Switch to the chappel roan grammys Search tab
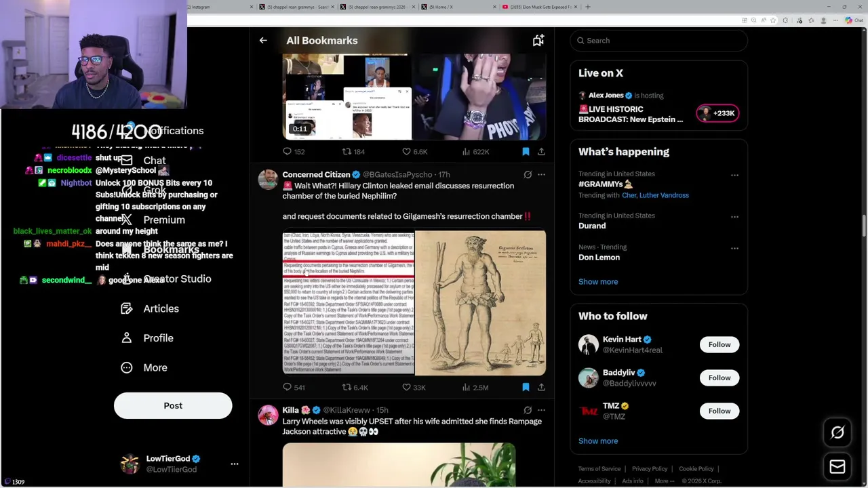This screenshot has height=488, width=868. [x=297, y=7]
